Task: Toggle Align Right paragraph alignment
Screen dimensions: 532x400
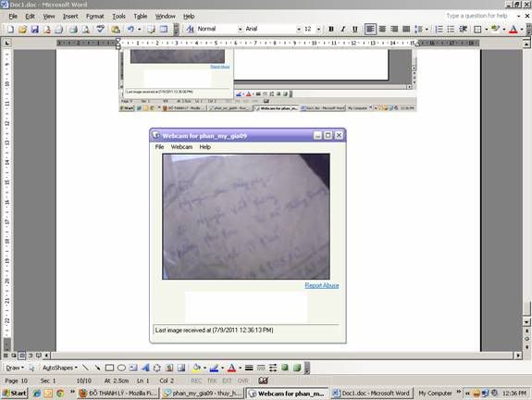Action: coord(394,30)
